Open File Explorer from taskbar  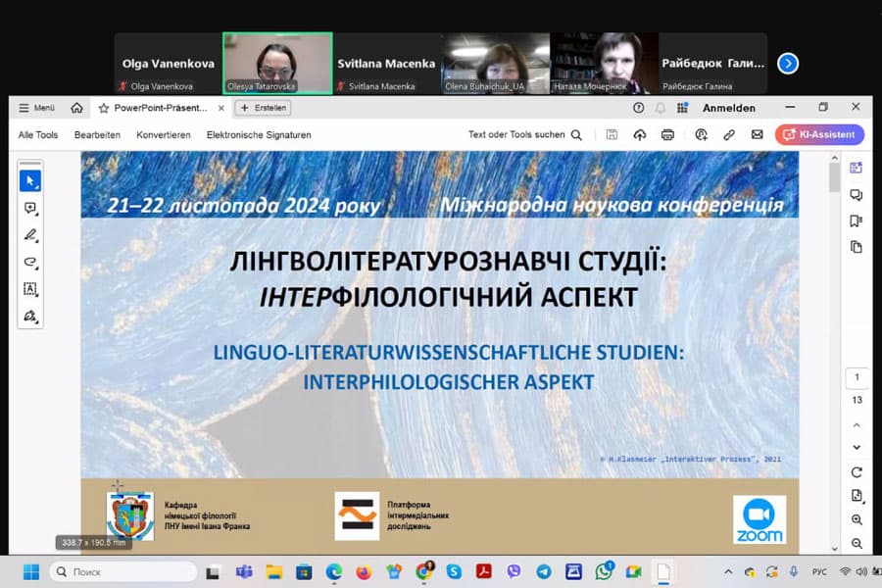tap(274, 571)
